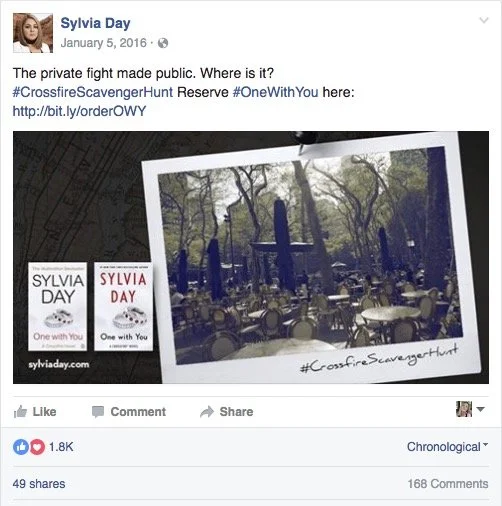Open the 168 Comments link
The height and width of the screenshot is (506, 502).
(448, 484)
